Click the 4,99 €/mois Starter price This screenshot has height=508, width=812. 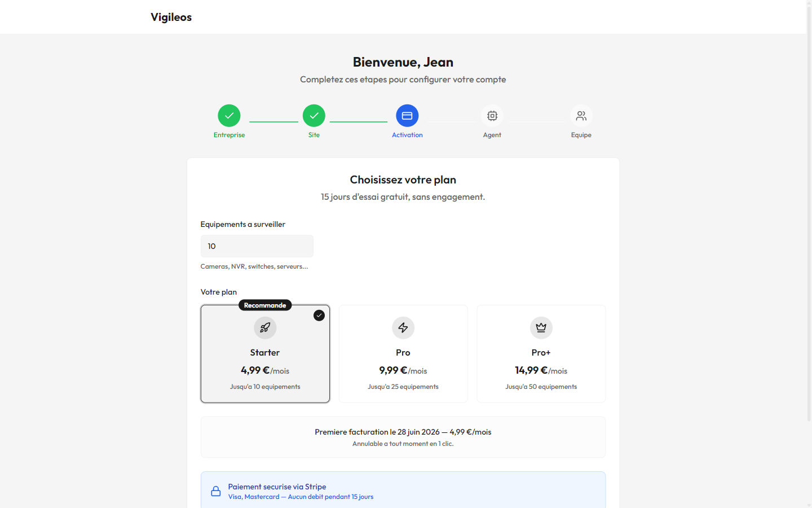pyautogui.click(x=265, y=370)
